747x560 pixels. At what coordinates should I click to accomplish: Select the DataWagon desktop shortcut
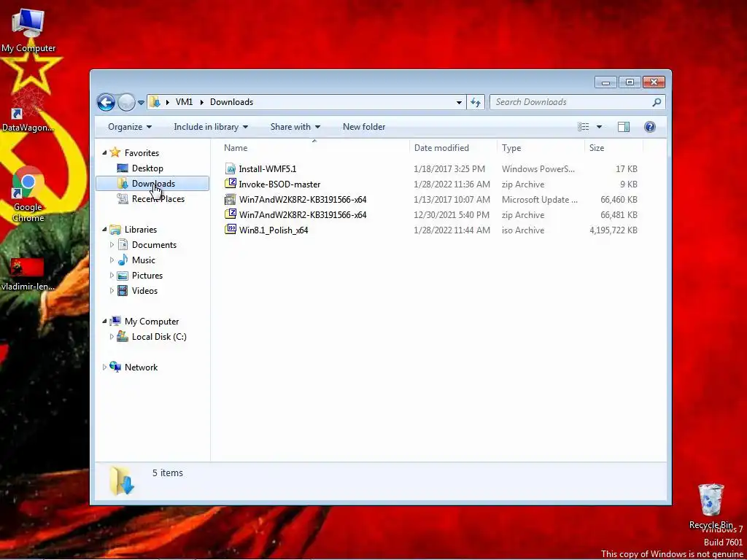point(28,111)
